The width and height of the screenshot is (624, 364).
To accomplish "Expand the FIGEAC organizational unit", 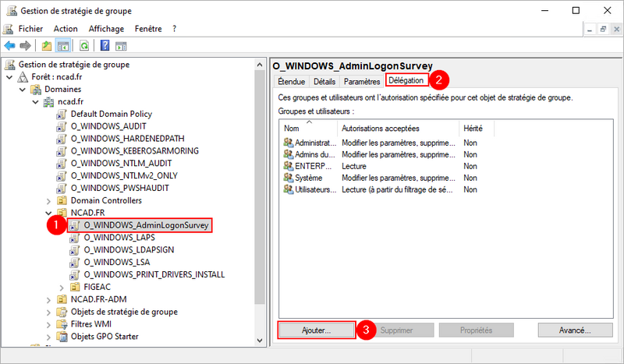I will [x=62, y=287].
